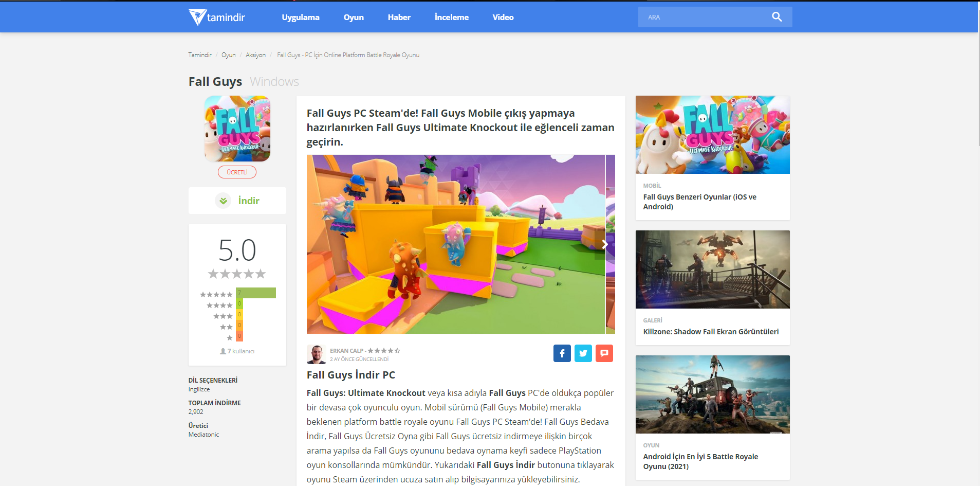Open Fall Guys Benzeri Oyunlar article title
The height and width of the screenshot is (486, 980).
click(700, 202)
